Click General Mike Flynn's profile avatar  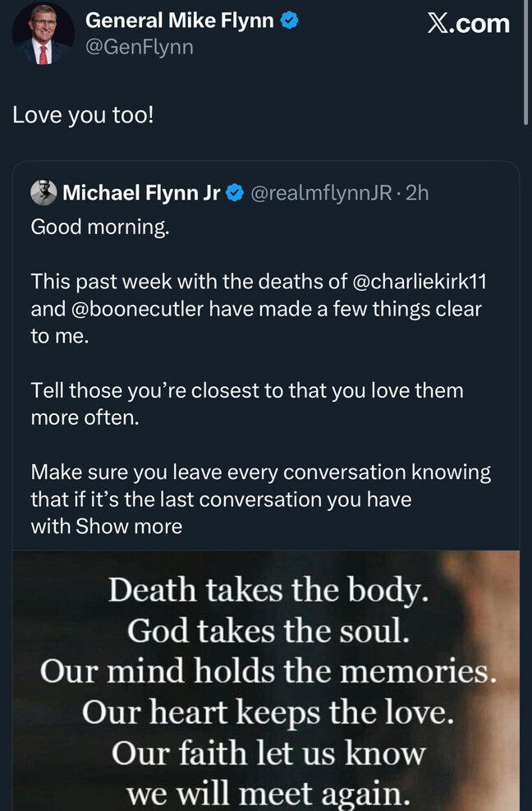point(43,34)
